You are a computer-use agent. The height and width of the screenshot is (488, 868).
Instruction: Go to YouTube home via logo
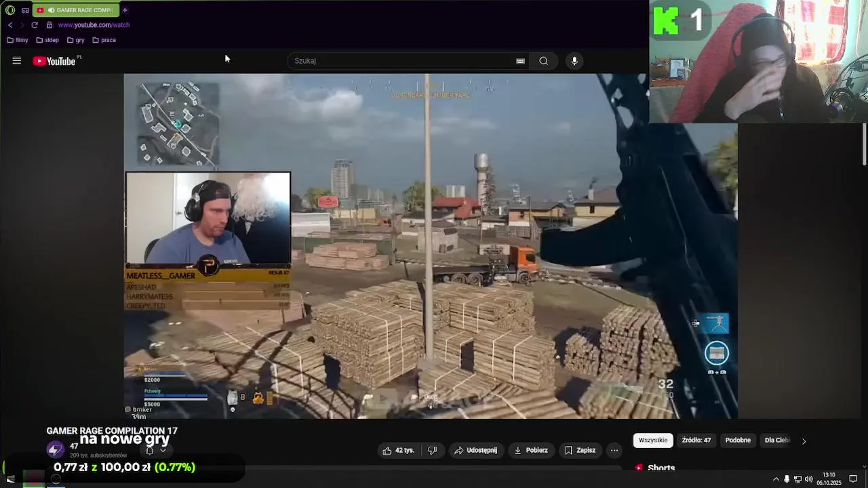coord(55,61)
